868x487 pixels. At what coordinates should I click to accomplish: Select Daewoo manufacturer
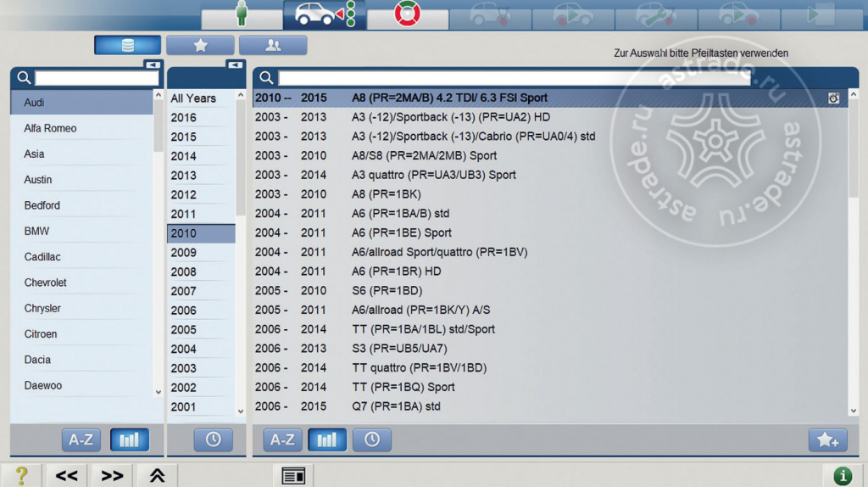click(81, 385)
